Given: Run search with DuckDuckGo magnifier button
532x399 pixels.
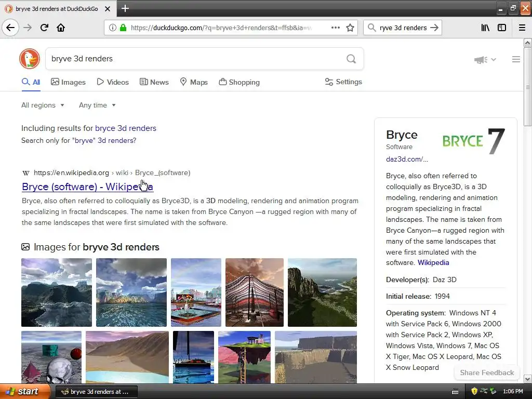Looking at the screenshot, I should click(351, 59).
